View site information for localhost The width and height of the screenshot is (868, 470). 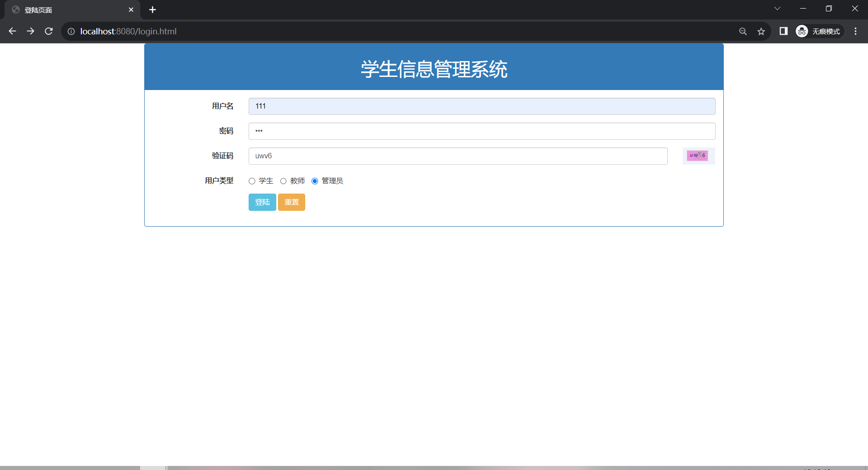pos(71,31)
